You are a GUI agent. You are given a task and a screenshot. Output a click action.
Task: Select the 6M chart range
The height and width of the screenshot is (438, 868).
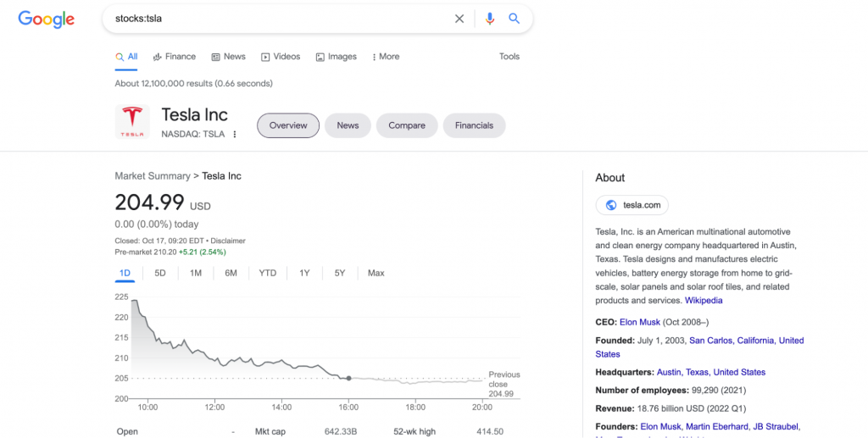coord(231,273)
